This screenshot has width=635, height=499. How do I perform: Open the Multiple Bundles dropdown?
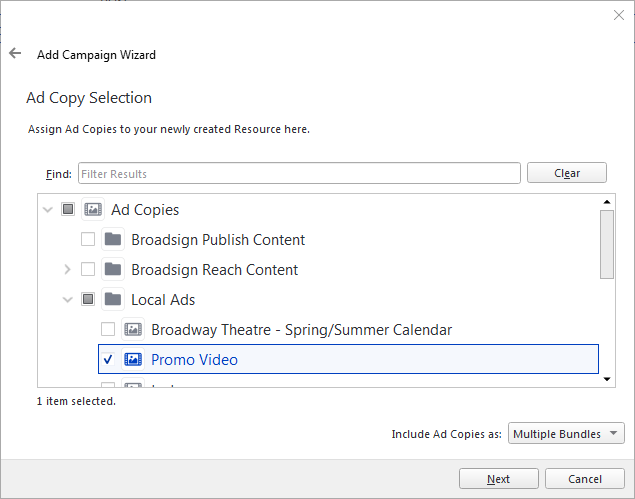(x=566, y=434)
